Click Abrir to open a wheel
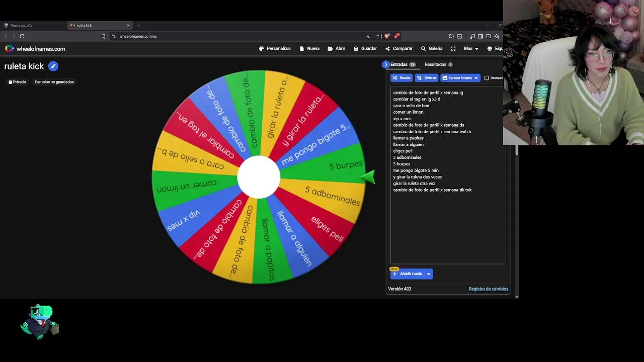 coord(337,49)
